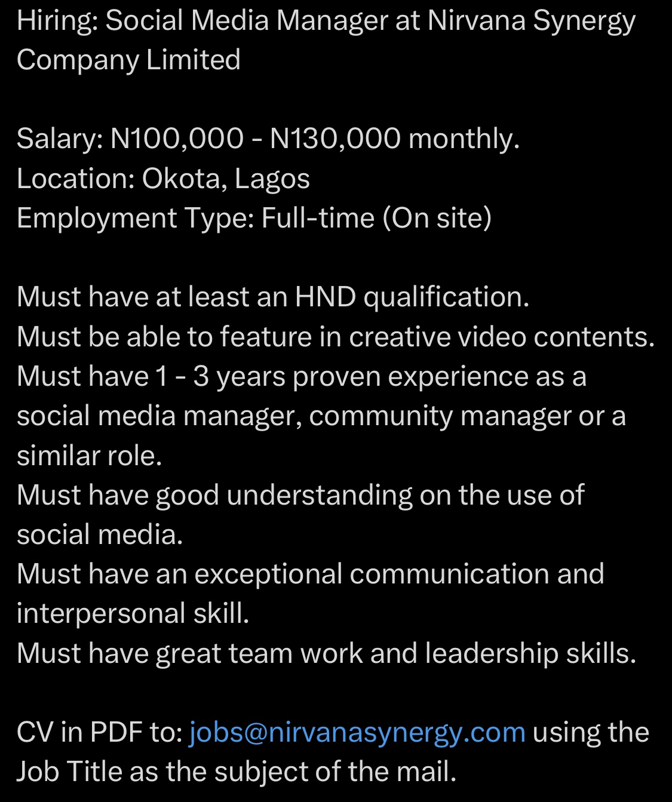Click the 'Company Limited' text
This screenshot has height=802, width=672.
coord(128,60)
